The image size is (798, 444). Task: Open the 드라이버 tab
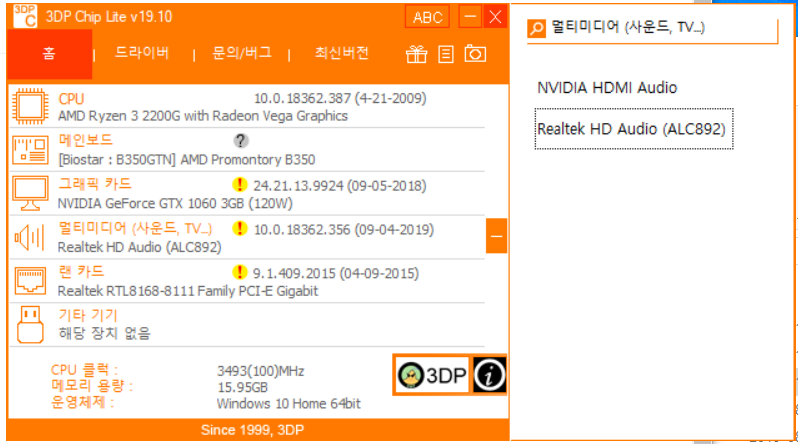142,53
